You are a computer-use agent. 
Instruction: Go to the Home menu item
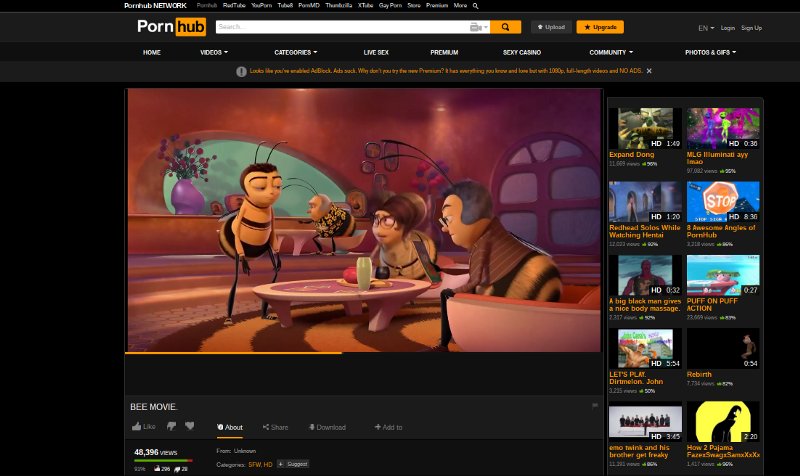pos(151,51)
